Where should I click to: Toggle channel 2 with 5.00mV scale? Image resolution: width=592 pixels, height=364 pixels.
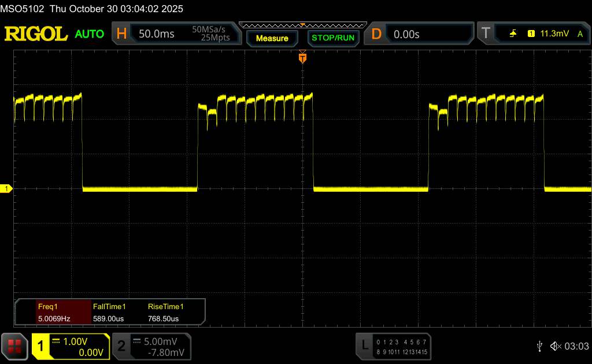(151, 346)
